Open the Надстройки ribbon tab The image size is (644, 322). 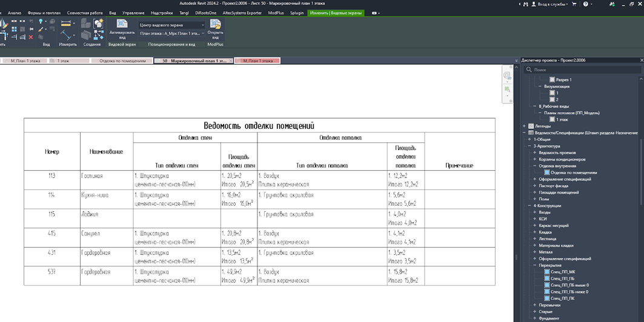pyautogui.click(x=161, y=13)
